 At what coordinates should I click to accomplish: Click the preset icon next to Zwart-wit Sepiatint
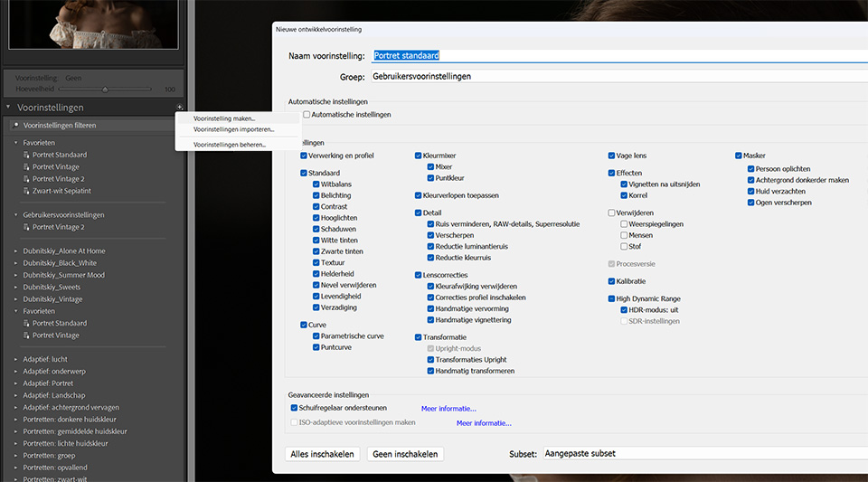coord(27,191)
